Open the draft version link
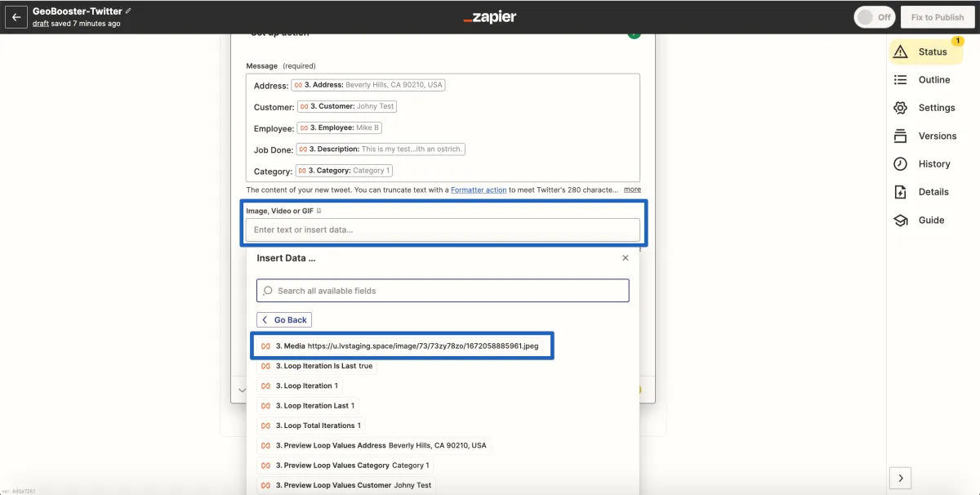This screenshot has width=980, height=495. click(41, 24)
